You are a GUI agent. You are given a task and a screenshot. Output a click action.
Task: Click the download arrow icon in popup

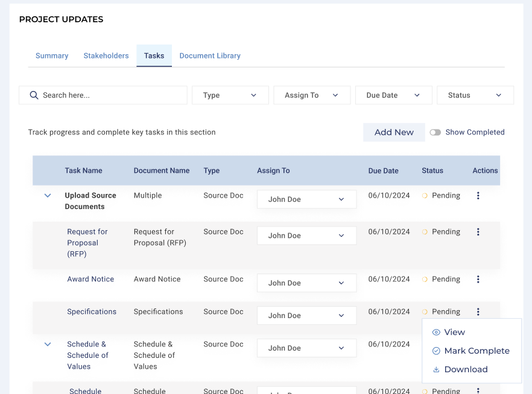click(x=436, y=370)
